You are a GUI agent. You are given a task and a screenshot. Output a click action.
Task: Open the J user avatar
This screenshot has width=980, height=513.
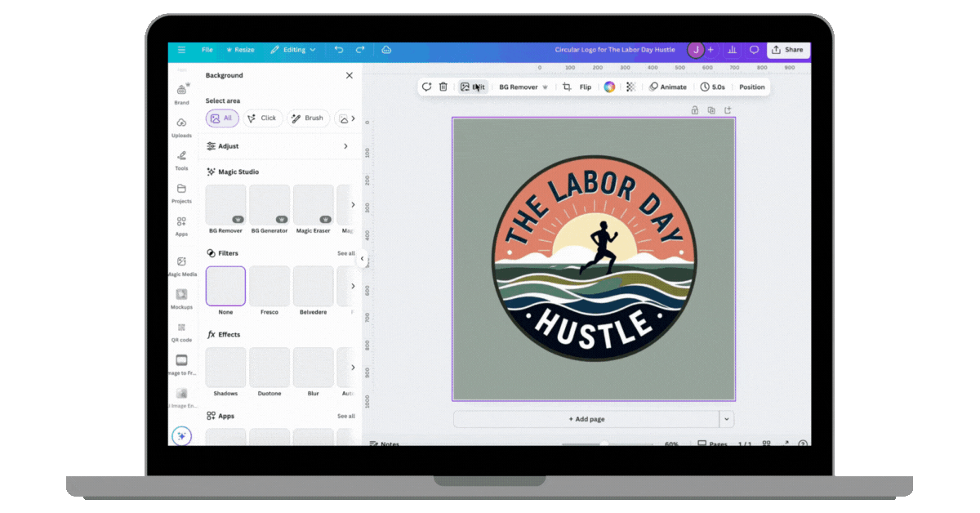tap(696, 50)
